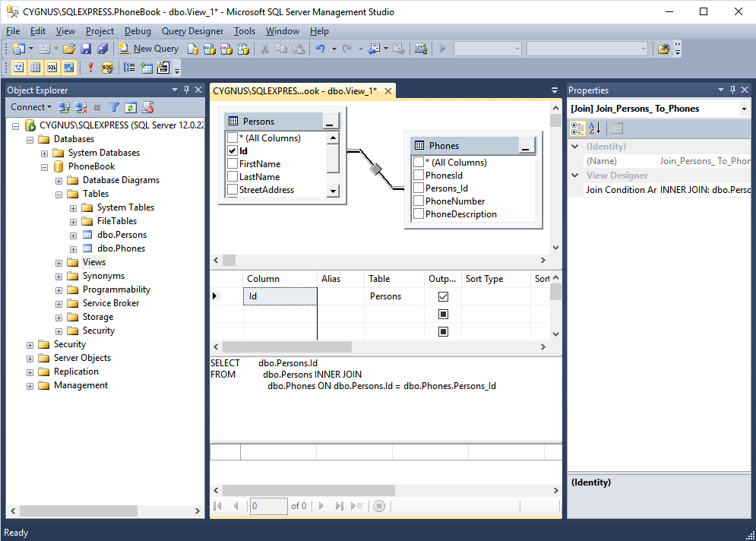756x541 pixels.
Task: Toggle the Show Criteria Pane icon
Action: (x=36, y=68)
